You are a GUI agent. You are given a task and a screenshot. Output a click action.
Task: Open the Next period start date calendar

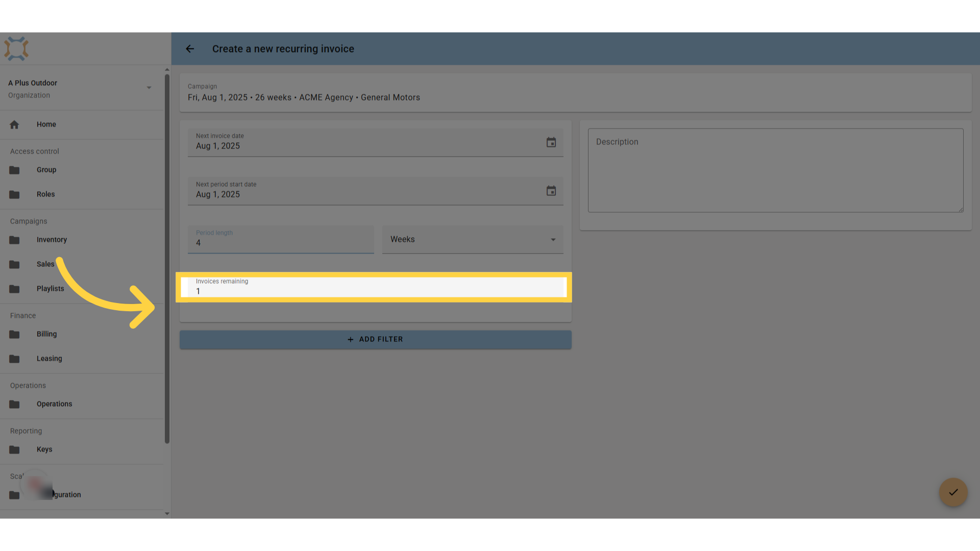click(x=551, y=191)
